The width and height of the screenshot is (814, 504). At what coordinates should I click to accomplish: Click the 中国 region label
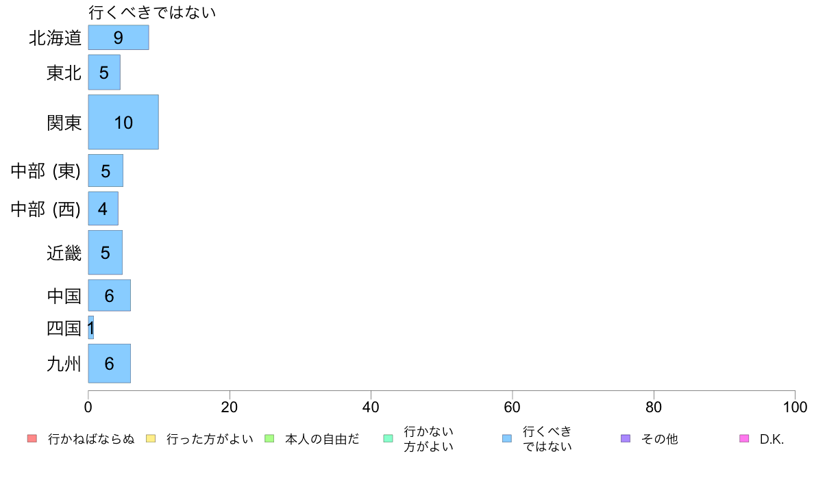point(64,296)
